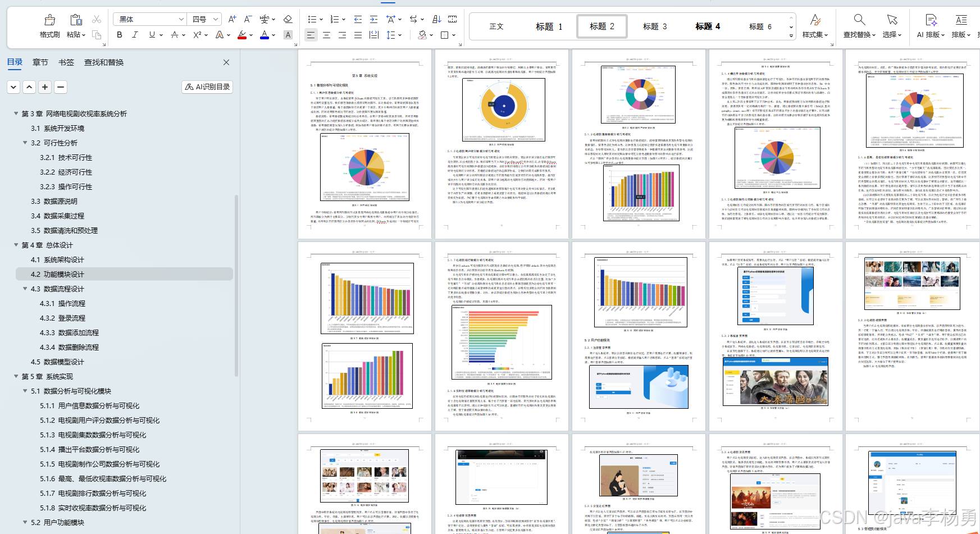The width and height of the screenshot is (980, 534).
Task: Switch to the 书签 tab
Action: (x=66, y=62)
